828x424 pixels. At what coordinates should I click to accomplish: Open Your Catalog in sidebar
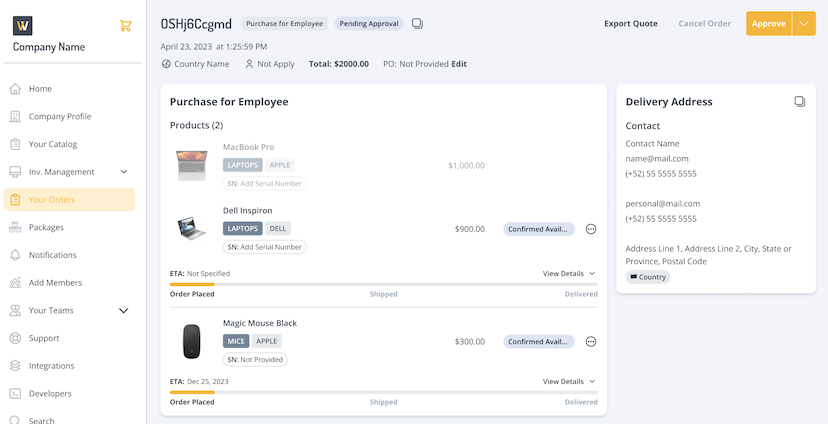click(x=52, y=144)
